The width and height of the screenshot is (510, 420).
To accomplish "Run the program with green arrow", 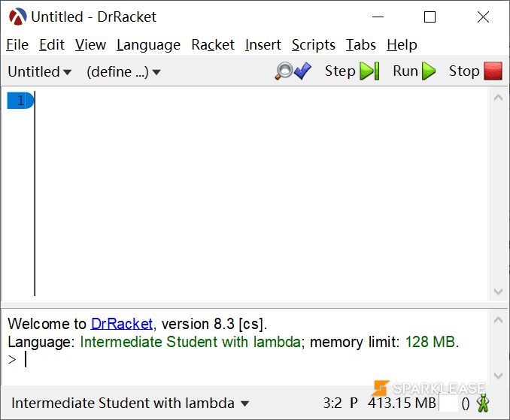I will 414,71.
